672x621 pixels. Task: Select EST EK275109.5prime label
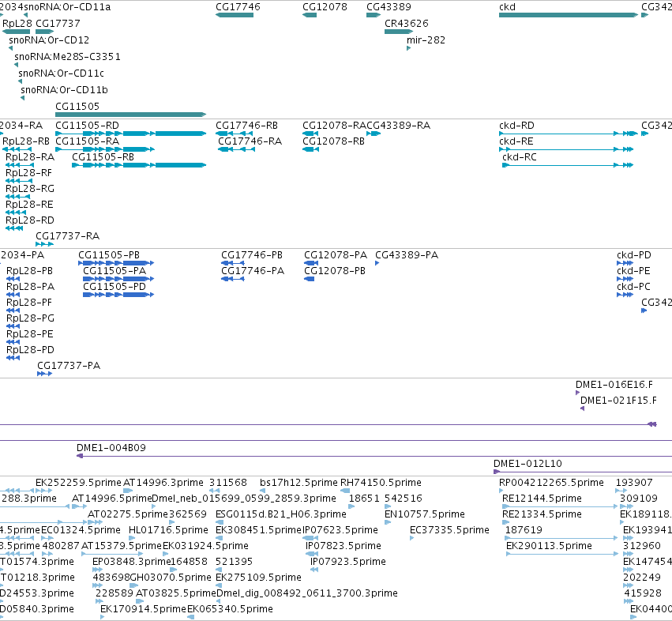pos(258,578)
